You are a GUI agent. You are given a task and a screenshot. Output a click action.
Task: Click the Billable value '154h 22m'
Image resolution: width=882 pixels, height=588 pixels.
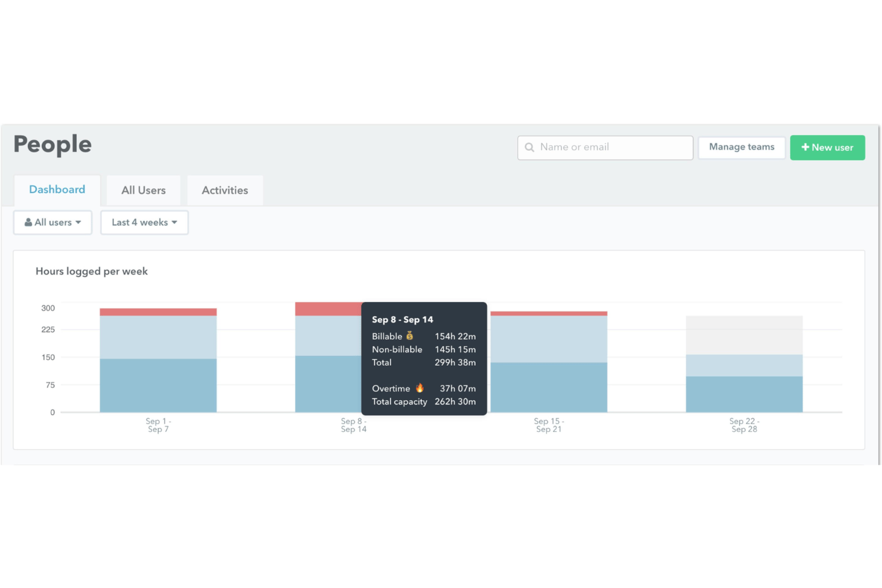click(455, 336)
